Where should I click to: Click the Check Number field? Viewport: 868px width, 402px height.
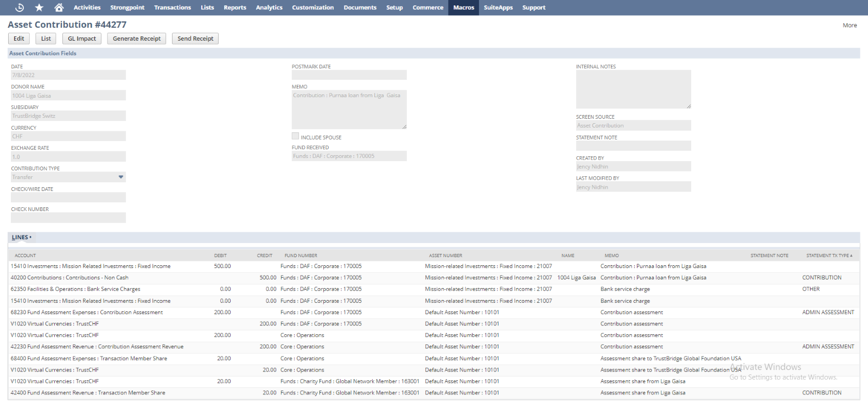click(68, 218)
